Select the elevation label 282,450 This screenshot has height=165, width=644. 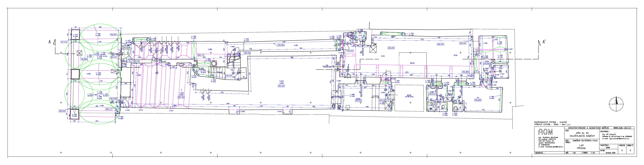(x=281, y=45)
